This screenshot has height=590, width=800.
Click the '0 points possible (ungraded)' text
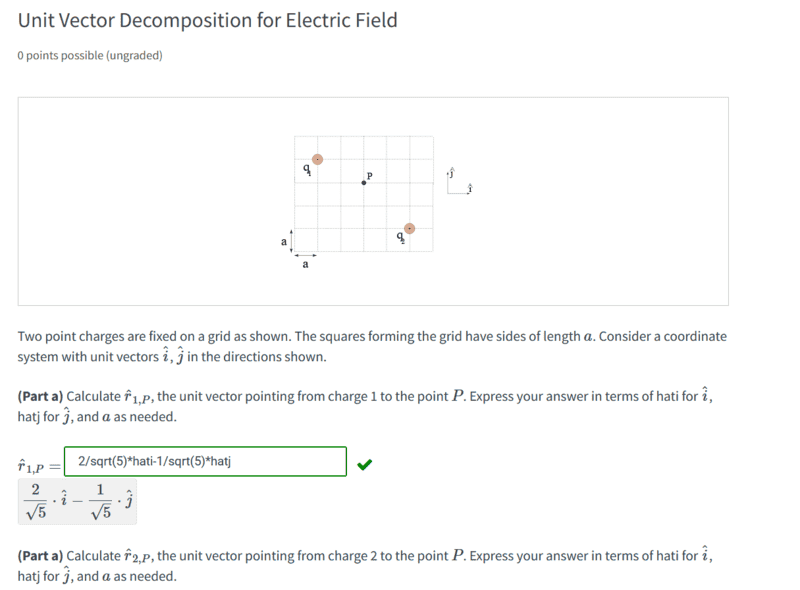tap(90, 55)
